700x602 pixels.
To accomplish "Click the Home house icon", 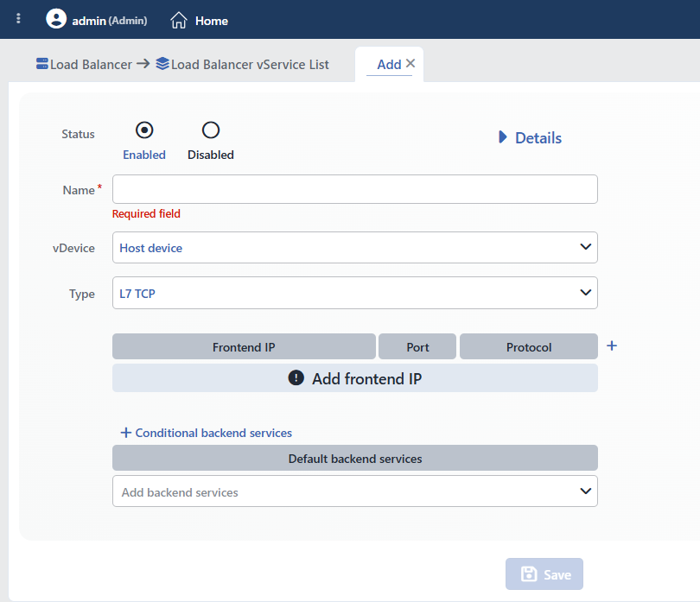I will [179, 20].
